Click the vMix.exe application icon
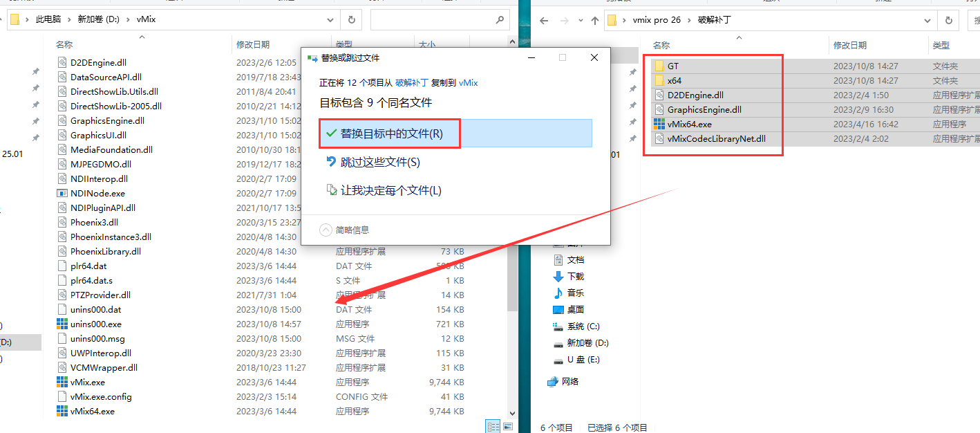 [x=62, y=382]
